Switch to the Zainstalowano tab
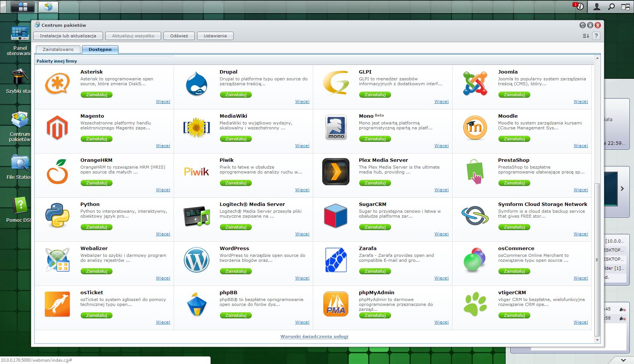The width and height of the screenshot is (634, 364). pyautogui.click(x=58, y=49)
